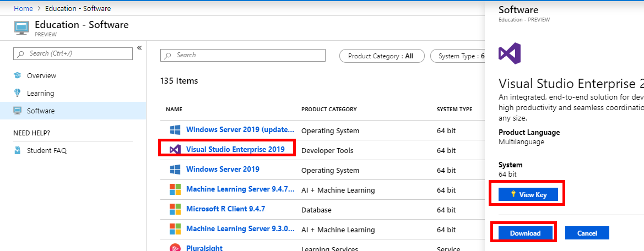Open the System Type filter
The width and height of the screenshot is (644, 251).
click(x=458, y=56)
